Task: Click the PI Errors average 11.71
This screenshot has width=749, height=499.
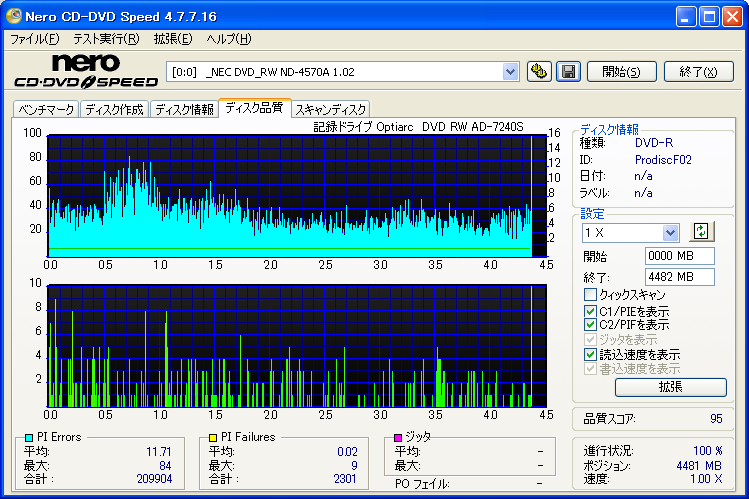Action: coord(159,452)
